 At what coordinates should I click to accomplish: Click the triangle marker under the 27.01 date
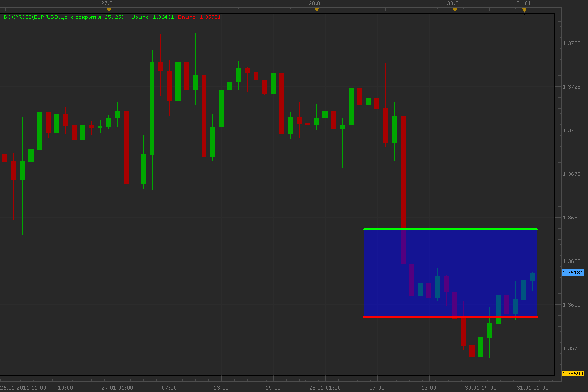(x=109, y=10)
